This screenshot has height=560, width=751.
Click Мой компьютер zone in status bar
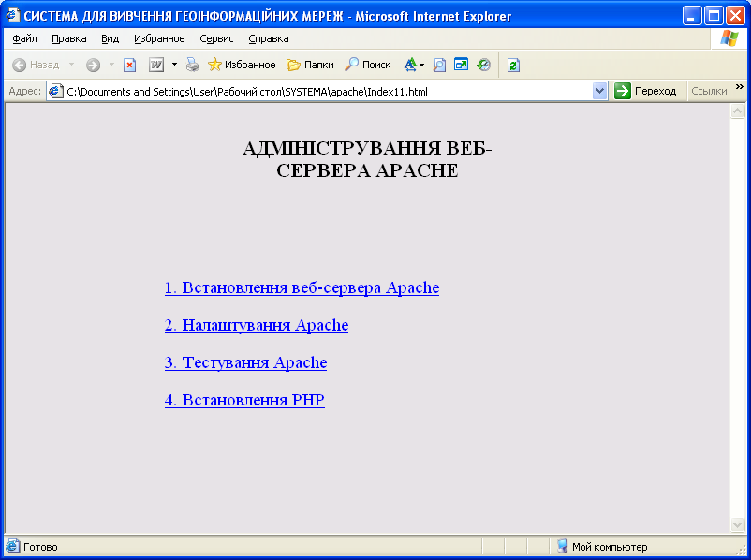610,547
